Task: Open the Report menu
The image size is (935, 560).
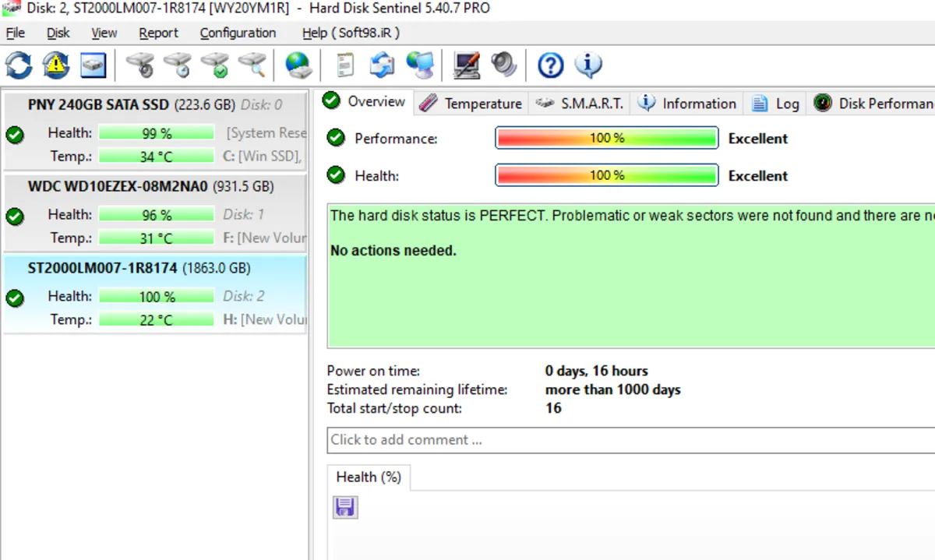Action: pos(158,33)
